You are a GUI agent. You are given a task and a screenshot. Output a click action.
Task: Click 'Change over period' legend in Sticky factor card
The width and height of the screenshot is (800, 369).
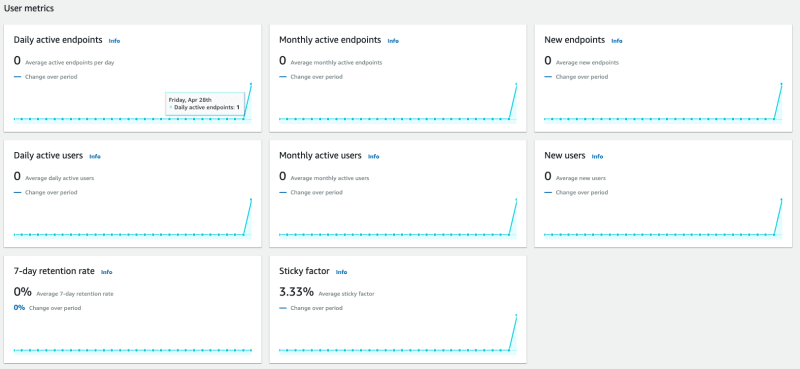point(316,308)
